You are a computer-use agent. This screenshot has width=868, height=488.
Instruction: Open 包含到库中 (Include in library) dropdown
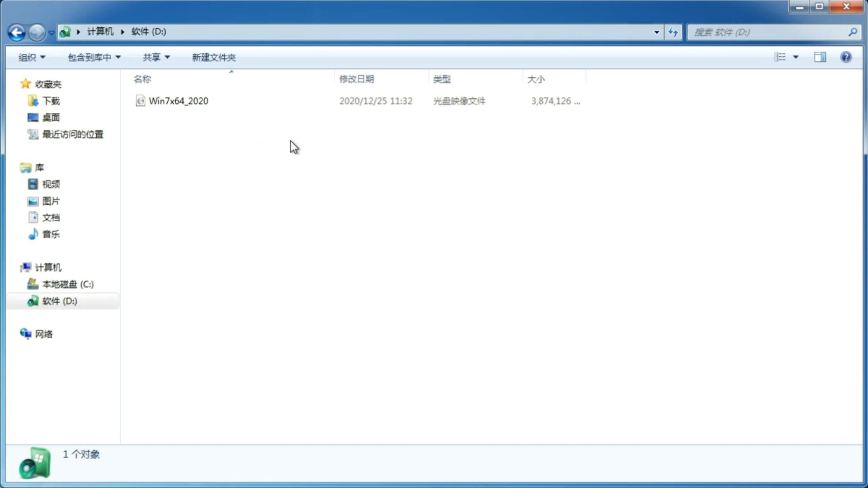click(93, 57)
